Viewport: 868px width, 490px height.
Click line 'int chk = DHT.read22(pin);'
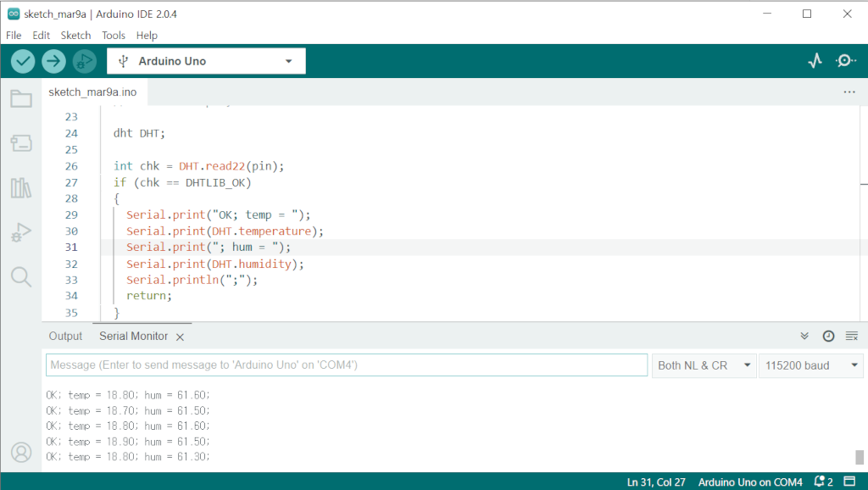point(198,166)
